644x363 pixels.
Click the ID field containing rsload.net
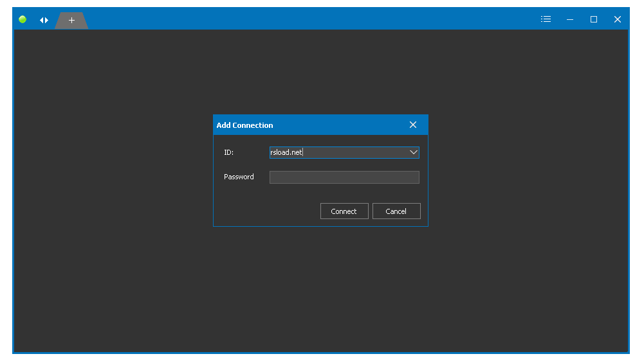[x=344, y=152]
